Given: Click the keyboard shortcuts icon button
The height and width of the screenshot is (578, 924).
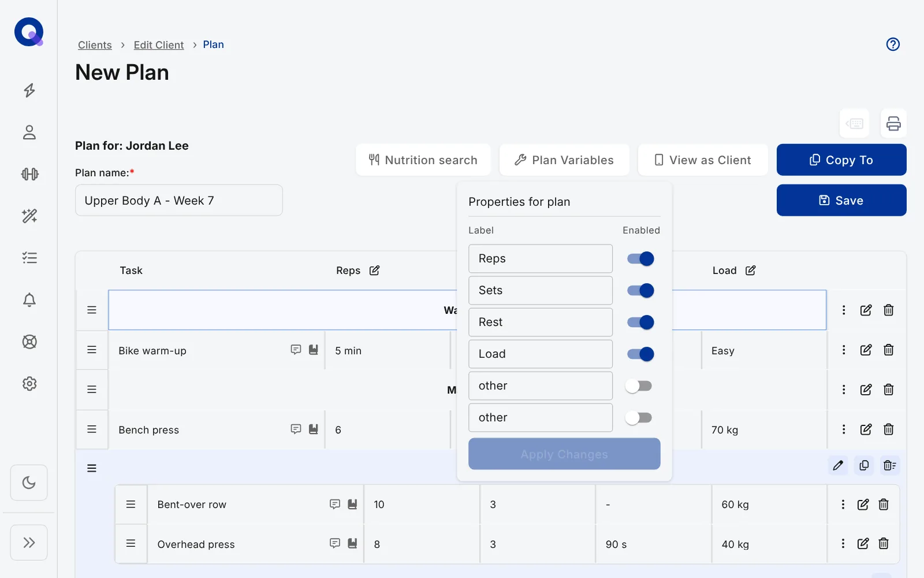Looking at the screenshot, I should pos(854,123).
